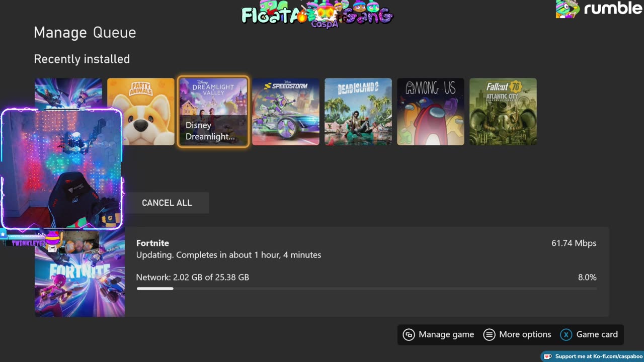Click the Floata Gang banner logo

tap(317, 14)
